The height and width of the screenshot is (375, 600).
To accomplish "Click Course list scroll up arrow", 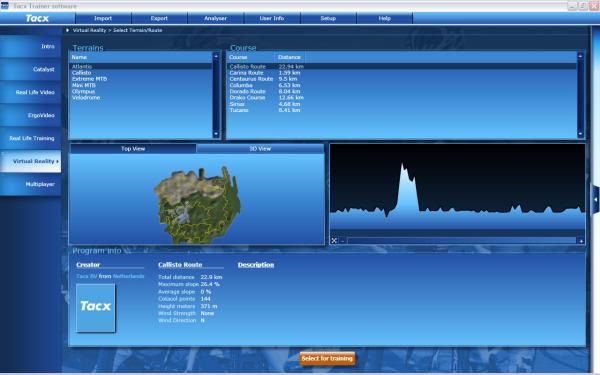I will point(580,56).
